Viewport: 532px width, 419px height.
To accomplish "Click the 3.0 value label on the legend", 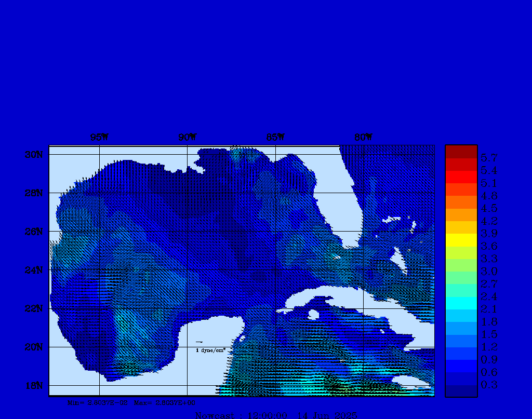I will pos(489,271).
